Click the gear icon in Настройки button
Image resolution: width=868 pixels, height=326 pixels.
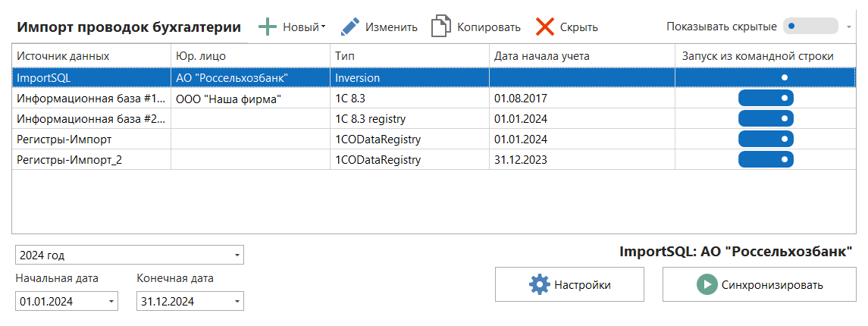click(x=539, y=285)
